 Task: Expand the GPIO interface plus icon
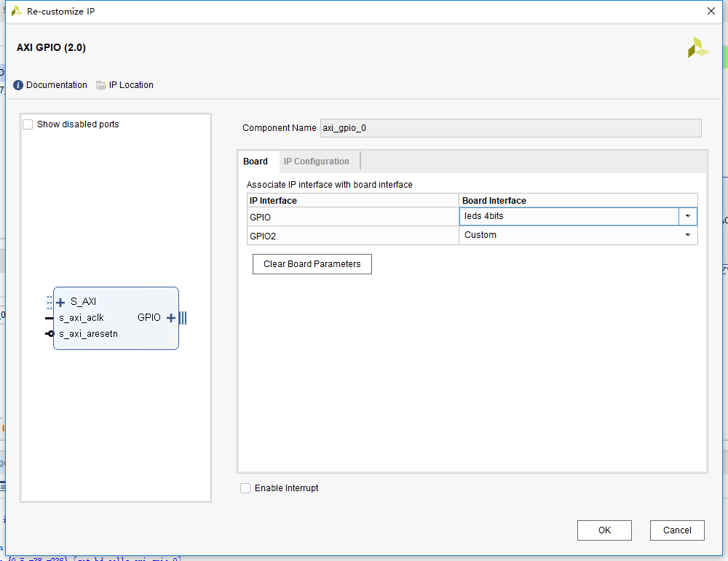click(x=171, y=318)
